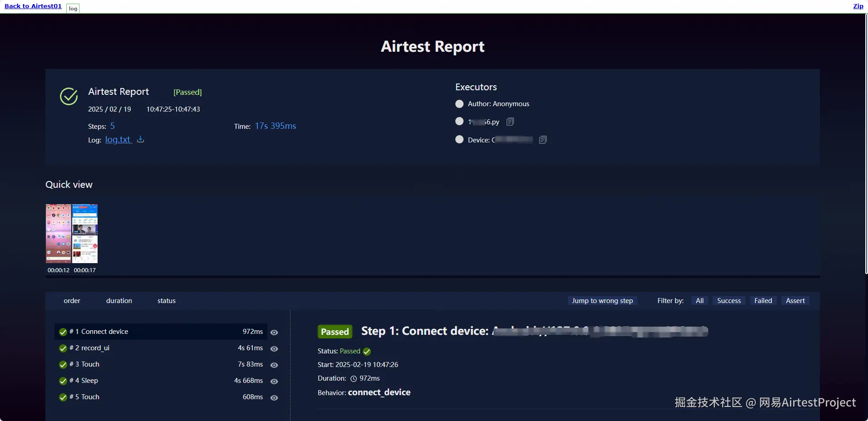This screenshot has width=868, height=421.
Task: Show only Assert steps
Action: pos(795,301)
